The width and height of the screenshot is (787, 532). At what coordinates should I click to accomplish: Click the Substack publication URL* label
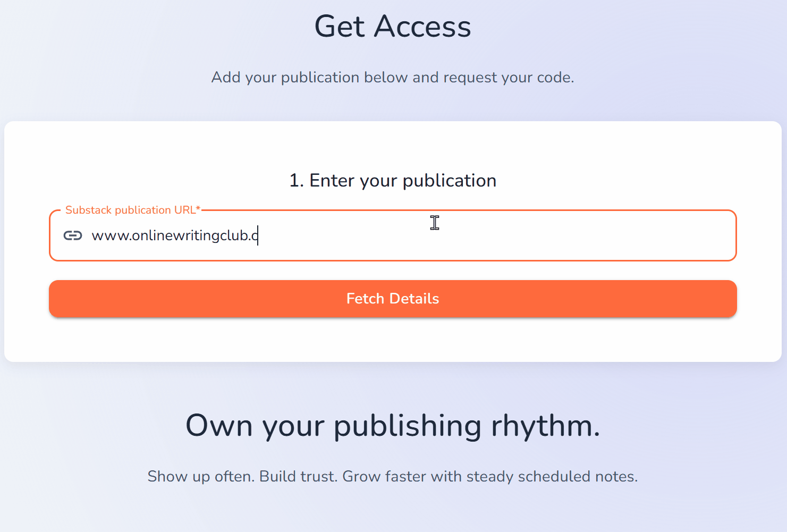click(x=132, y=210)
